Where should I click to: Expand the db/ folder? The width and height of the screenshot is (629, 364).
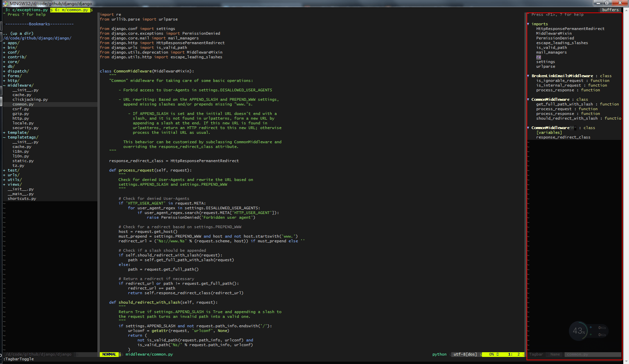click(x=9, y=66)
